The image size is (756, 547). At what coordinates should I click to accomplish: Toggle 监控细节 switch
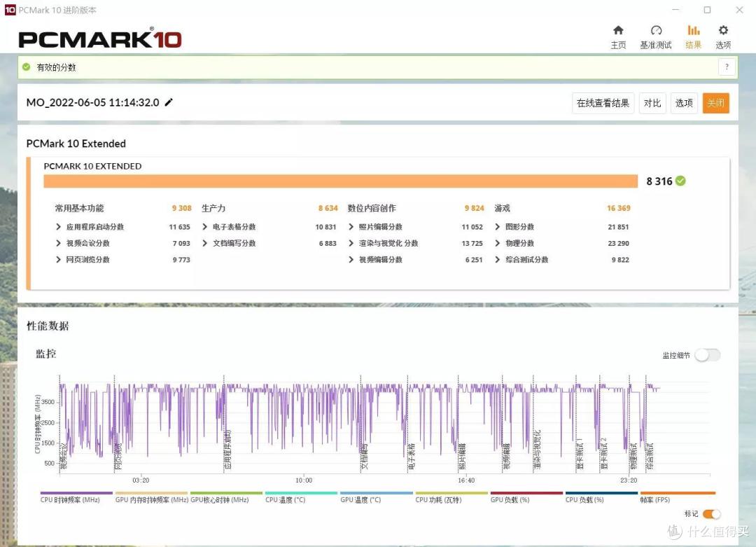coord(708,355)
